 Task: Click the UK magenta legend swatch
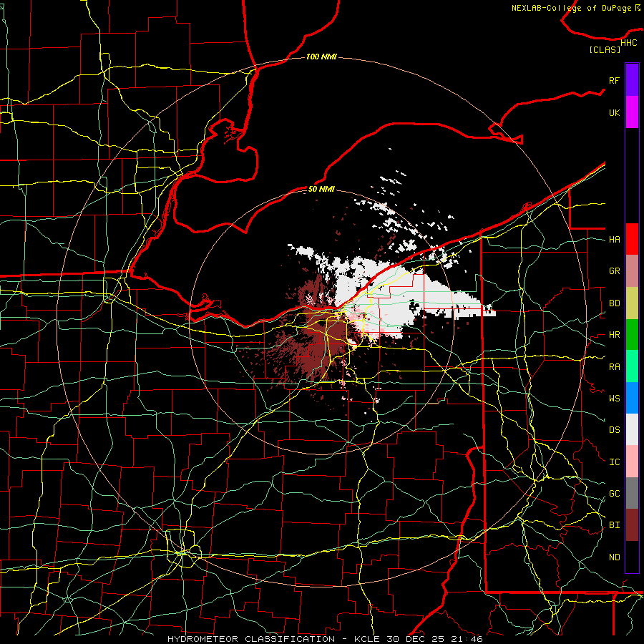[x=632, y=112]
